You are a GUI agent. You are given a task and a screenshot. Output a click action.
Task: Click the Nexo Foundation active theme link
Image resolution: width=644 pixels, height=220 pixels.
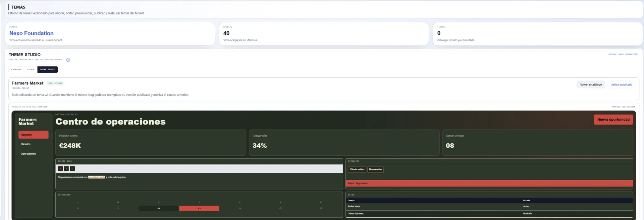tap(32, 33)
